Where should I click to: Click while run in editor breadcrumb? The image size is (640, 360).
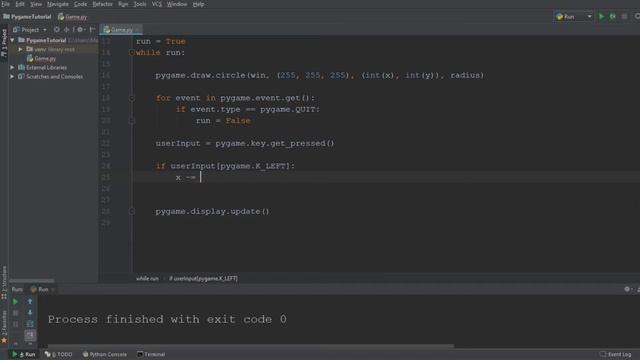147,278
